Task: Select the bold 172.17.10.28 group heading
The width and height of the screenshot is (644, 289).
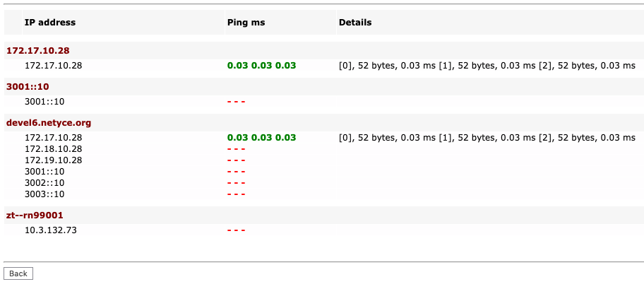Action: (37, 51)
